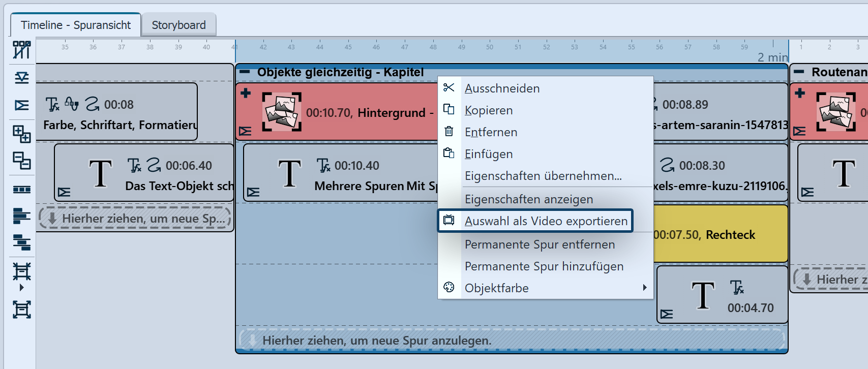Select Eigenschaften übernehmen... menu entry
868x369 pixels.
546,175
